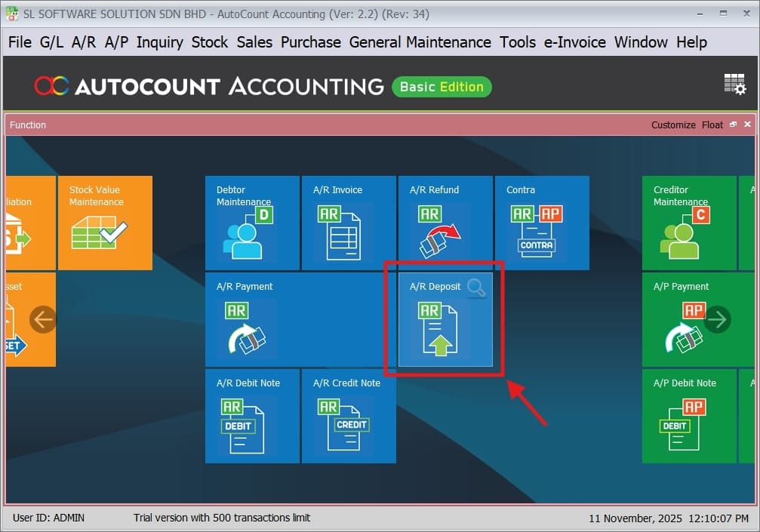Click Customize on the Function panel
Viewport: 760px width, 532px height.
click(672, 125)
